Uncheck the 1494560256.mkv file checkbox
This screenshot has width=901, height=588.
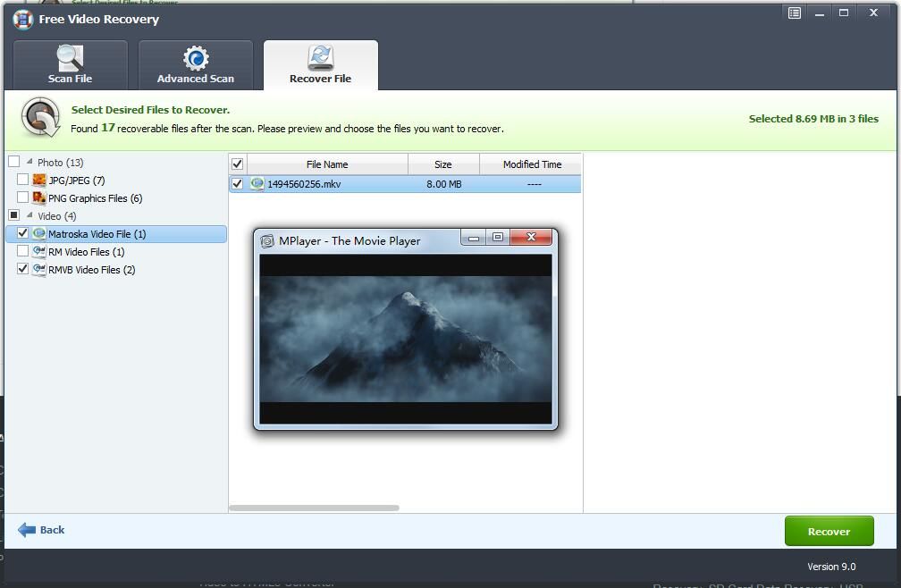click(237, 185)
